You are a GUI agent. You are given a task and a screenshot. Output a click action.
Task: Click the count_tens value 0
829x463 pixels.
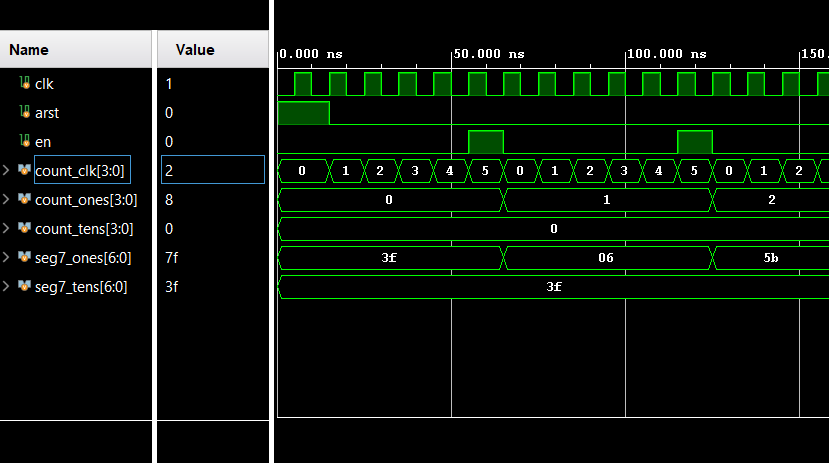tap(169, 229)
